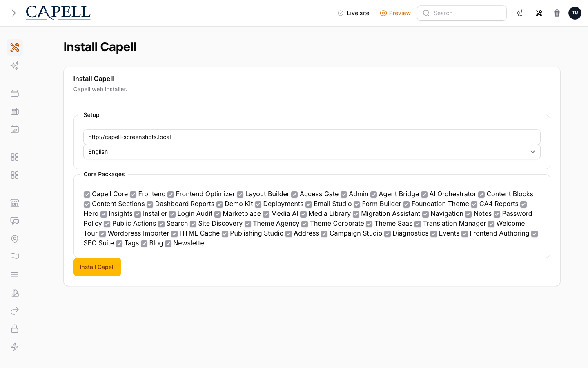
Task: Click the Install Capell button
Action: click(x=97, y=267)
